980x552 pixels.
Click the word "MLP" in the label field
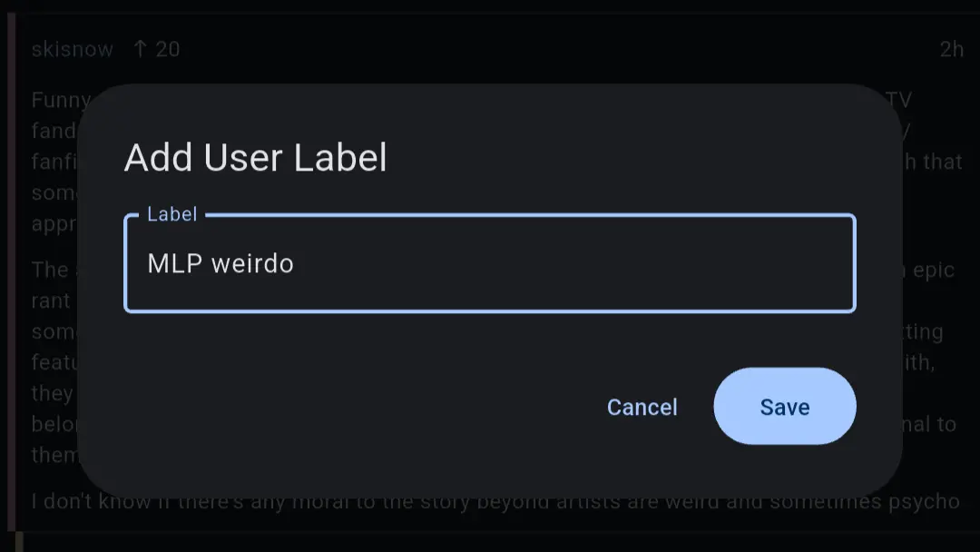click(174, 264)
